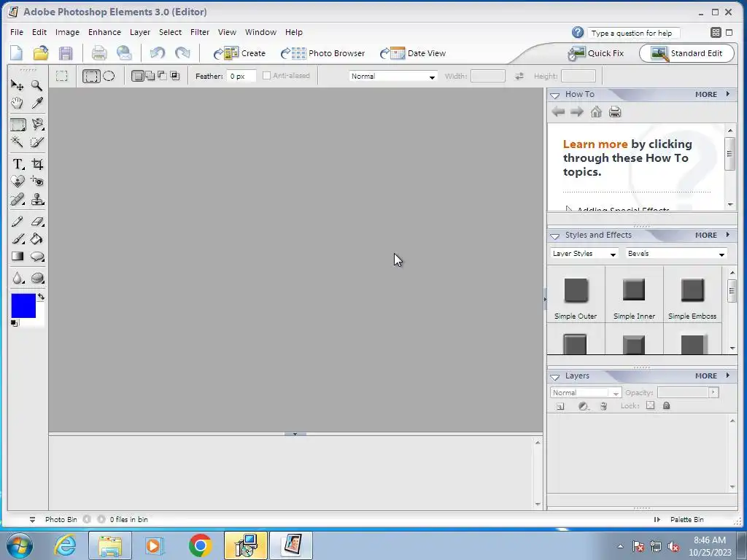Select the Paint Bucket tool

(x=36, y=239)
